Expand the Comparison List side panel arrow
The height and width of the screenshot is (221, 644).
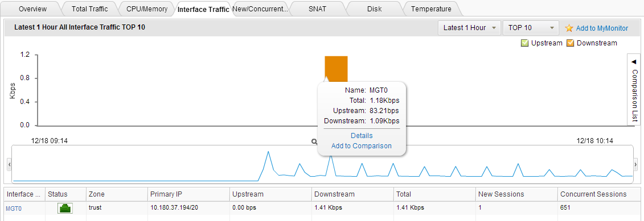coord(633,61)
